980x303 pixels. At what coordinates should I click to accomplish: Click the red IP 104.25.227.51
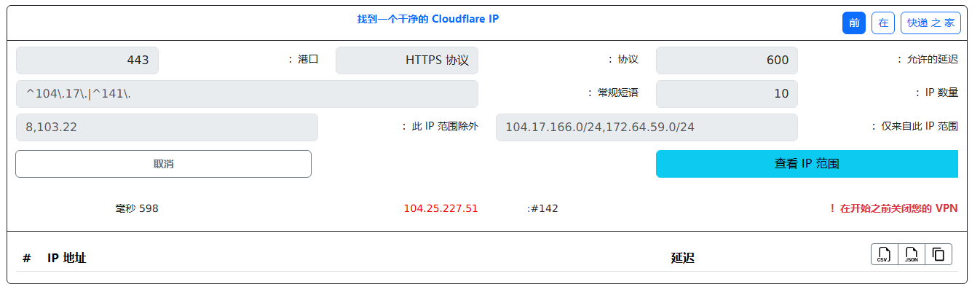tap(440, 208)
